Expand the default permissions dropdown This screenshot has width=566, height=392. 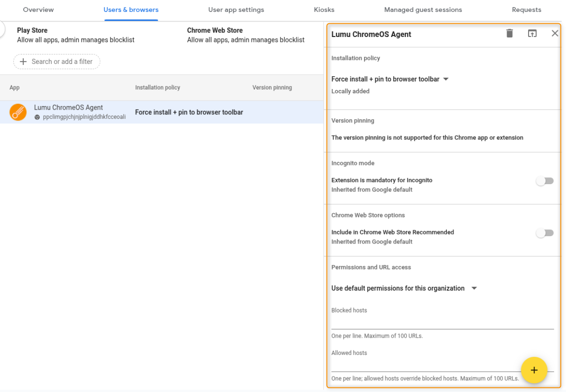(404, 288)
